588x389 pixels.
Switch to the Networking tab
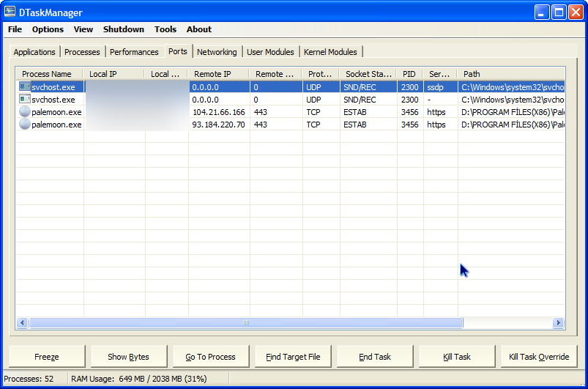tap(217, 52)
